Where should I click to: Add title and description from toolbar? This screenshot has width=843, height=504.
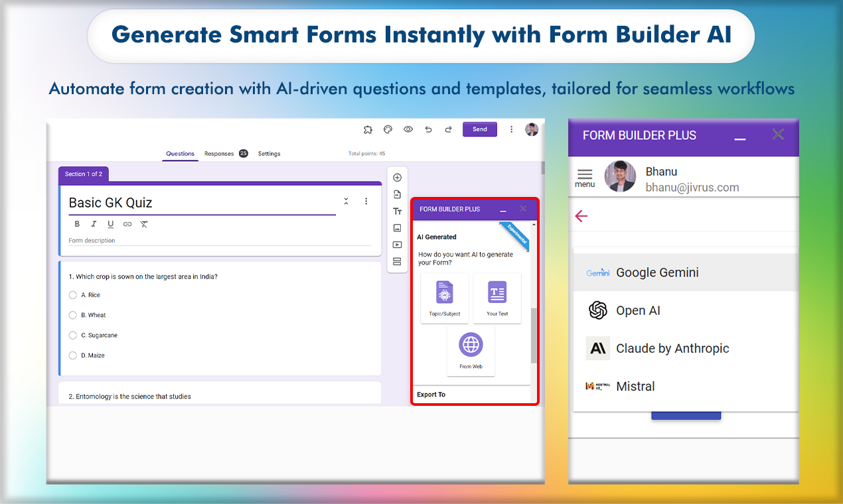pos(397,211)
